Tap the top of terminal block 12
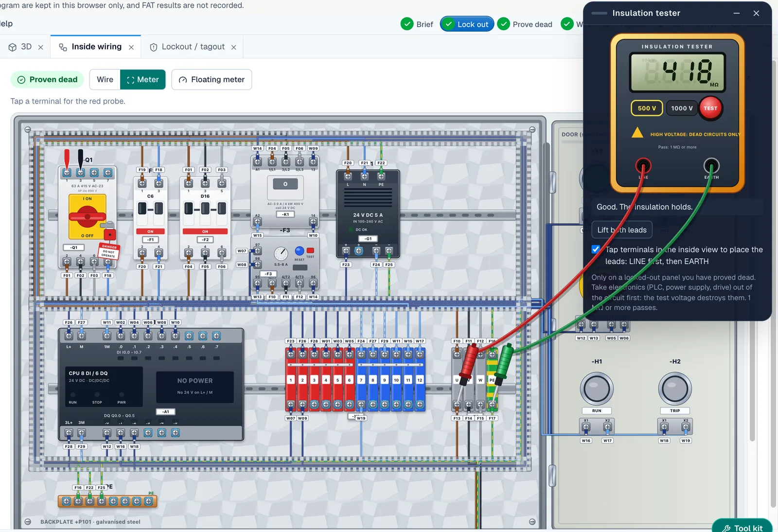This screenshot has width=778, height=532. coord(420,355)
